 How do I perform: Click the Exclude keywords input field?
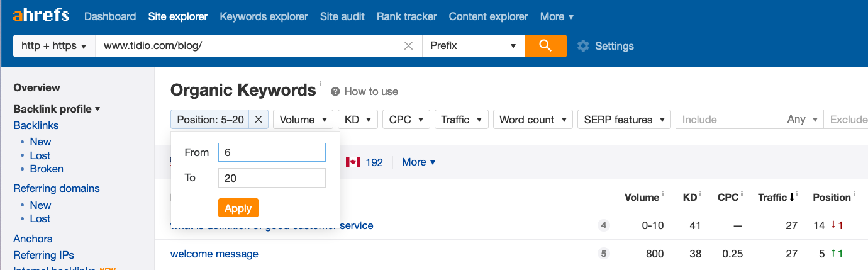[x=847, y=120]
